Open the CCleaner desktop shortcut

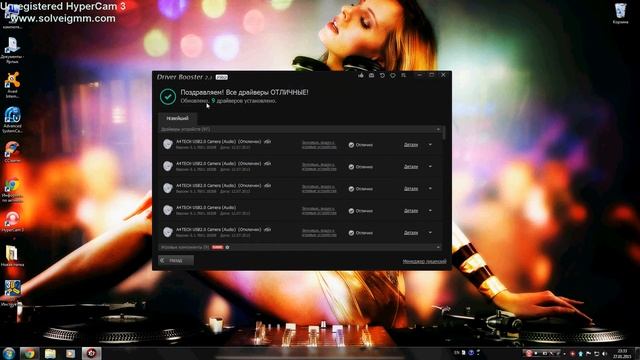[12, 152]
